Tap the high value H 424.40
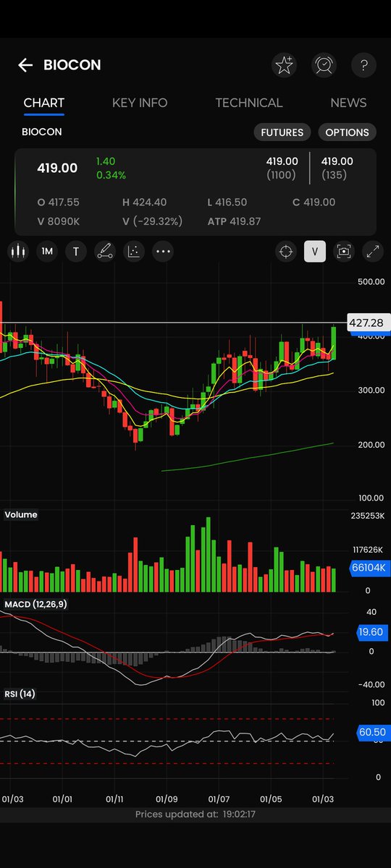Image resolution: width=391 pixels, height=868 pixels. point(144,203)
